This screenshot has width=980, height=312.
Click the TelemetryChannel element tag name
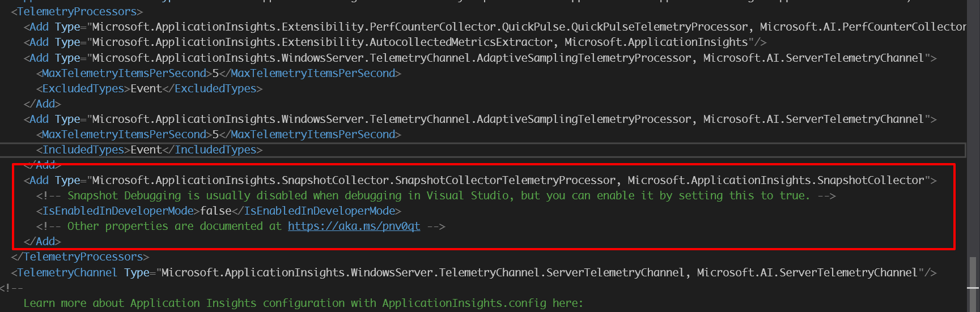click(x=67, y=272)
